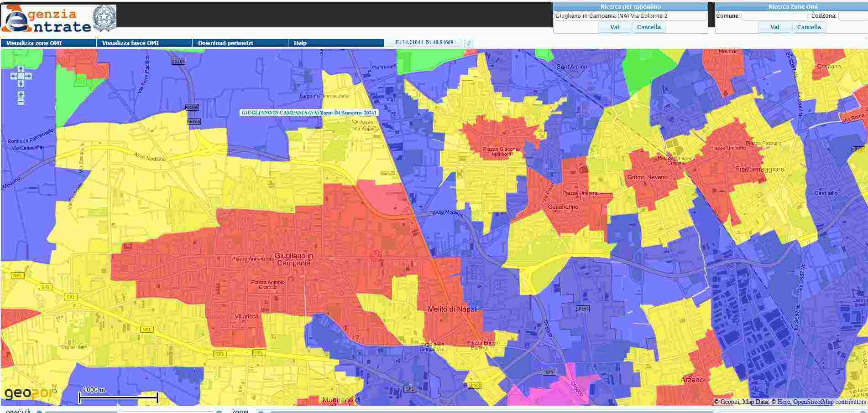Viewport: 868px width, 413px height.
Task: Open the OpenStreetMap attribution link
Action: (813, 402)
